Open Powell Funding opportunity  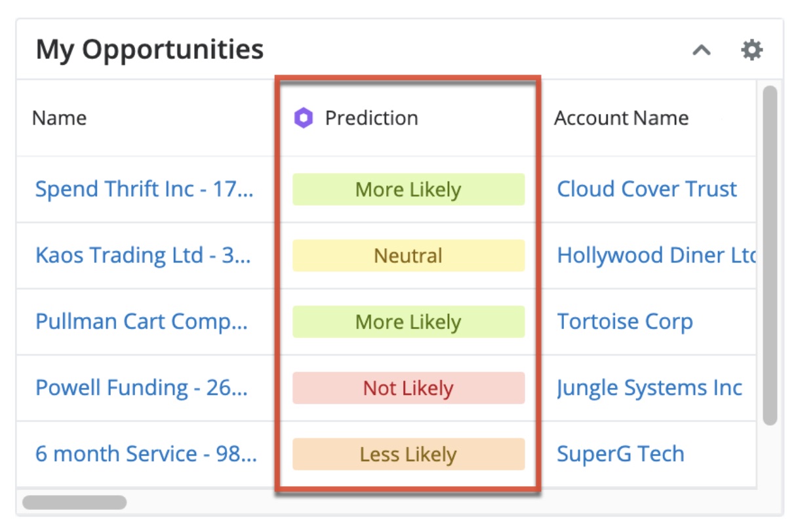(x=142, y=388)
